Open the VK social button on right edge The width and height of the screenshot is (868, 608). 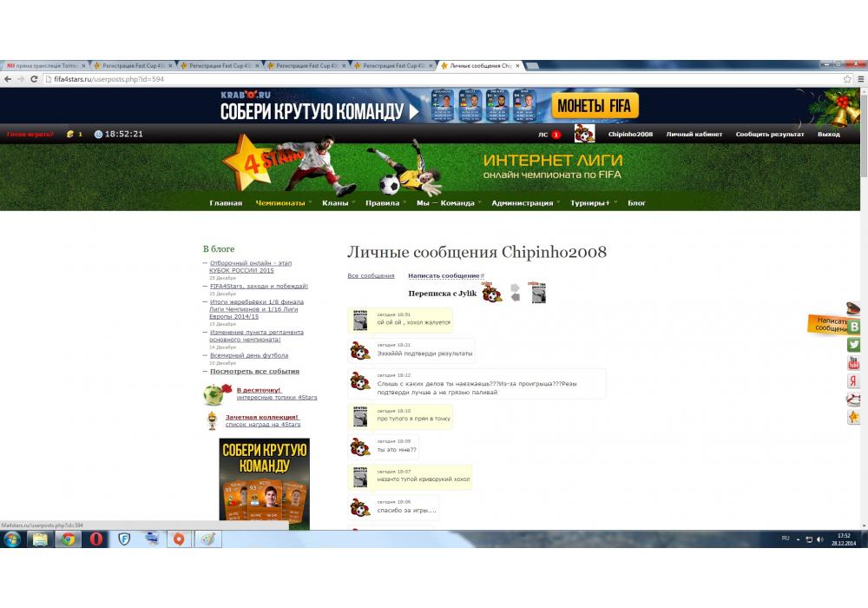[854, 327]
